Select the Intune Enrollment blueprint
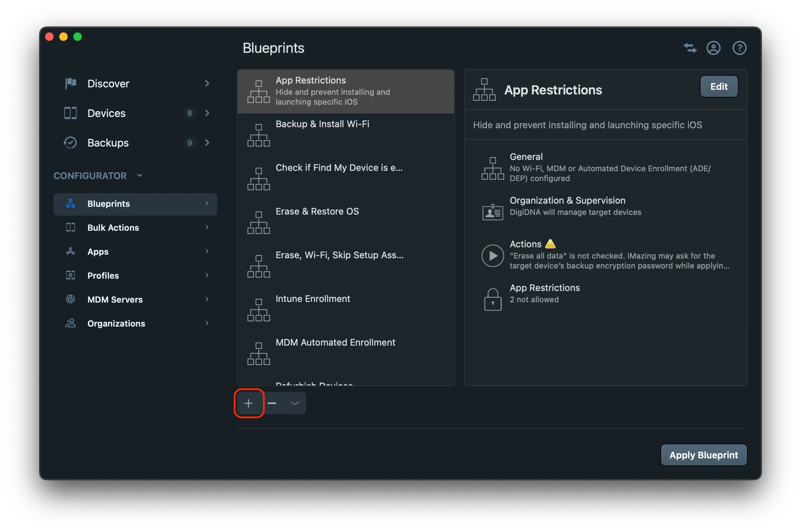801x532 pixels. pyautogui.click(x=313, y=299)
